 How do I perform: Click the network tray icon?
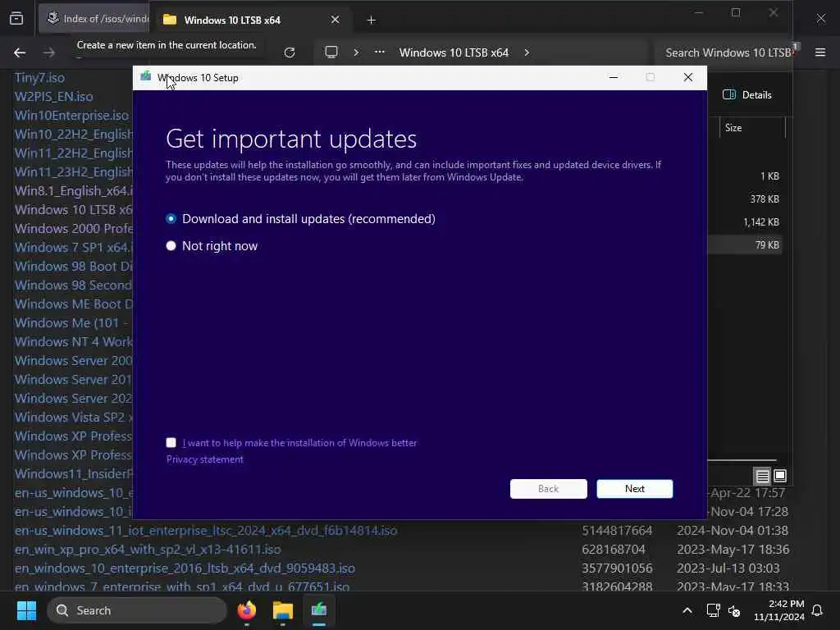pyautogui.click(x=713, y=610)
